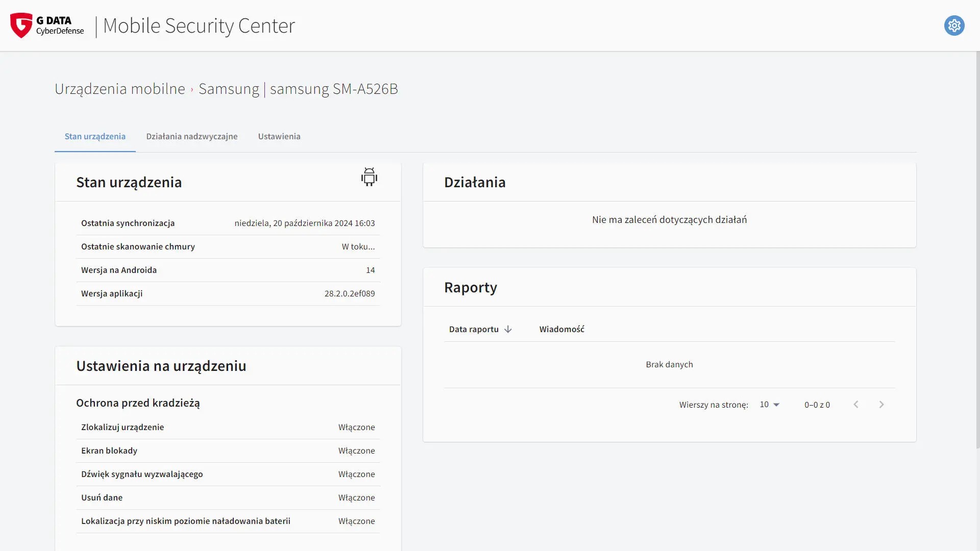Viewport: 980px width, 551px height.
Task: Click the Ekran blokady Włączone status
Action: (x=356, y=451)
